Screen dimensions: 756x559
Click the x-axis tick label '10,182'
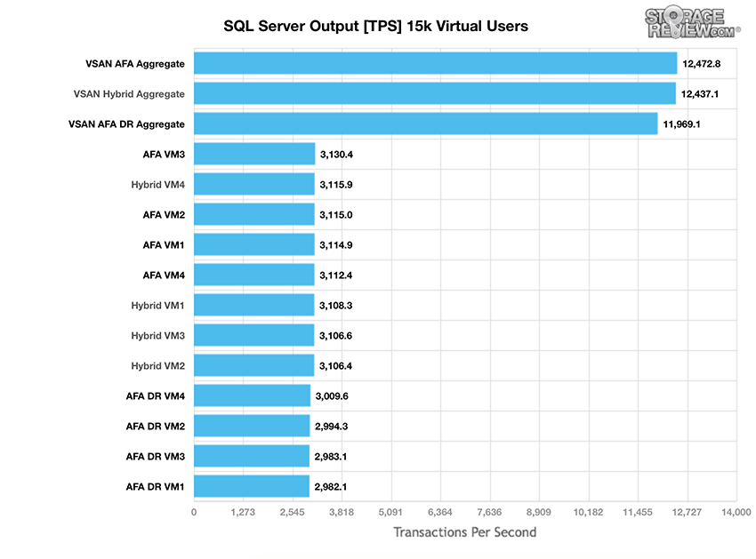tap(588, 512)
